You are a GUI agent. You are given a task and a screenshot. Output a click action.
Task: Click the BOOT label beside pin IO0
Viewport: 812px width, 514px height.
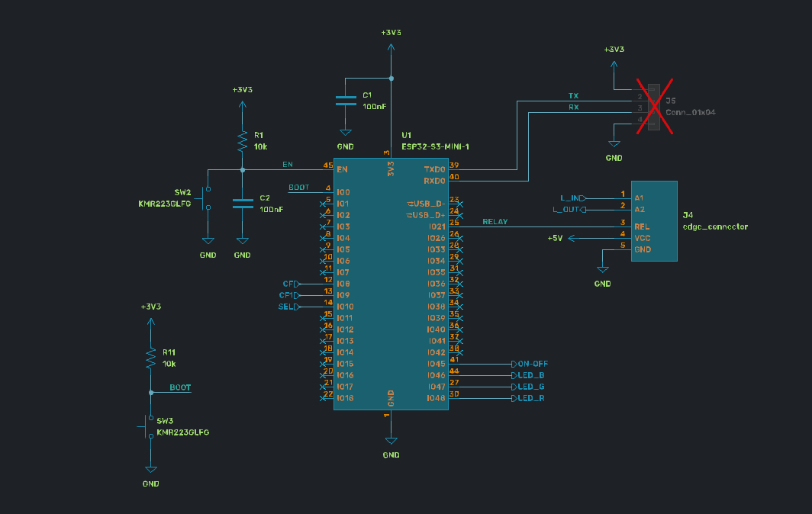pyautogui.click(x=298, y=188)
